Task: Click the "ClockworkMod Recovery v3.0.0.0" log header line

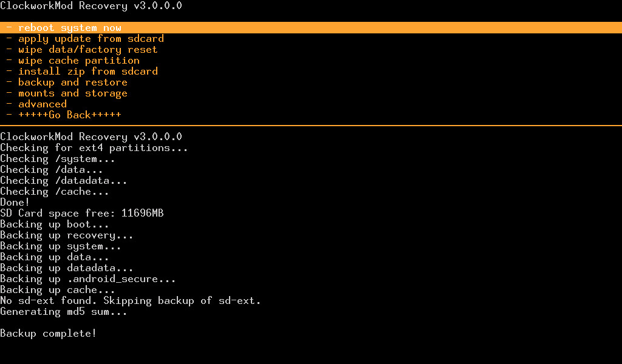Action: pos(91,136)
